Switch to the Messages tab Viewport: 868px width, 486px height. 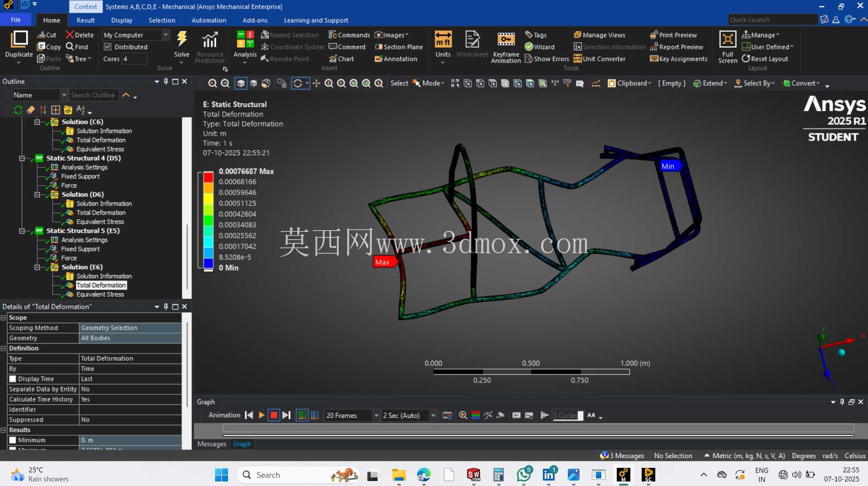tap(212, 444)
